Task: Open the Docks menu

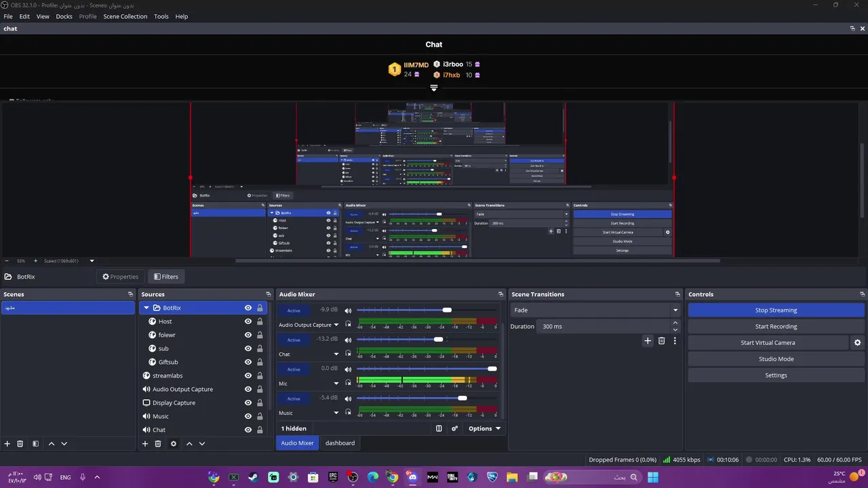Action: point(64,16)
